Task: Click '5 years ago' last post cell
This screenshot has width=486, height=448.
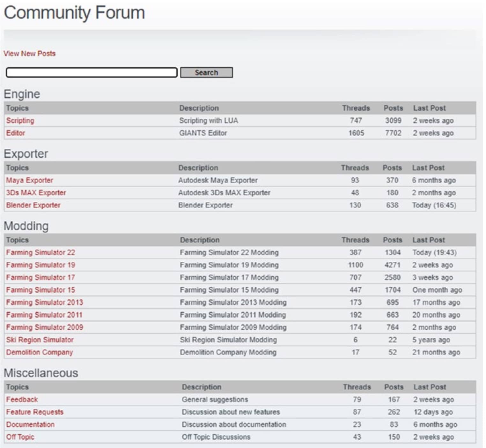Action: pyautogui.click(x=431, y=340)
